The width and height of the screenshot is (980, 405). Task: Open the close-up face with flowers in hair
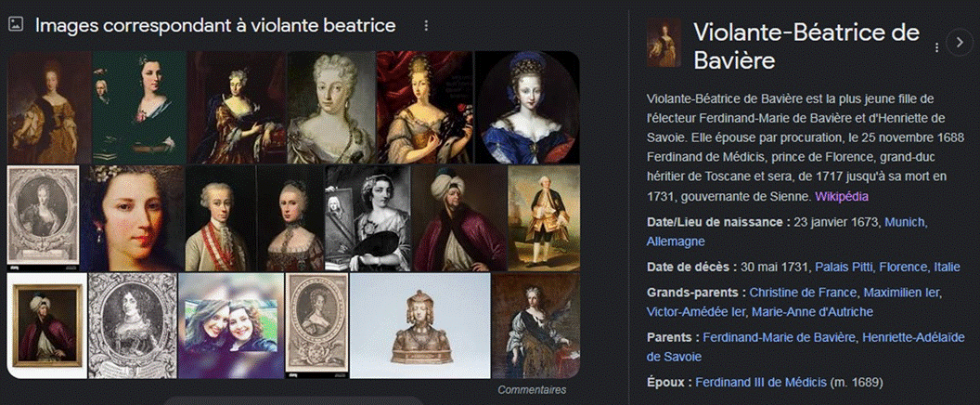[x=132, y=218]
